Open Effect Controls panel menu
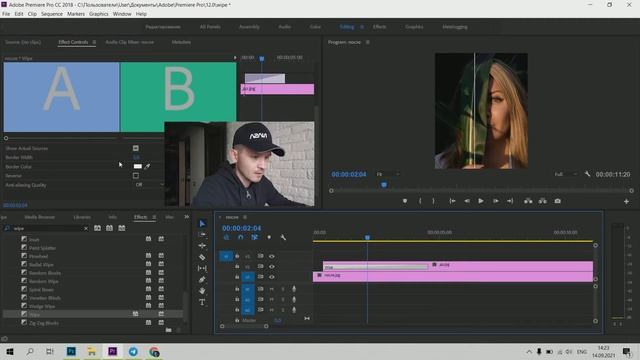Screen dimensions: 640x360 [94, 42]
